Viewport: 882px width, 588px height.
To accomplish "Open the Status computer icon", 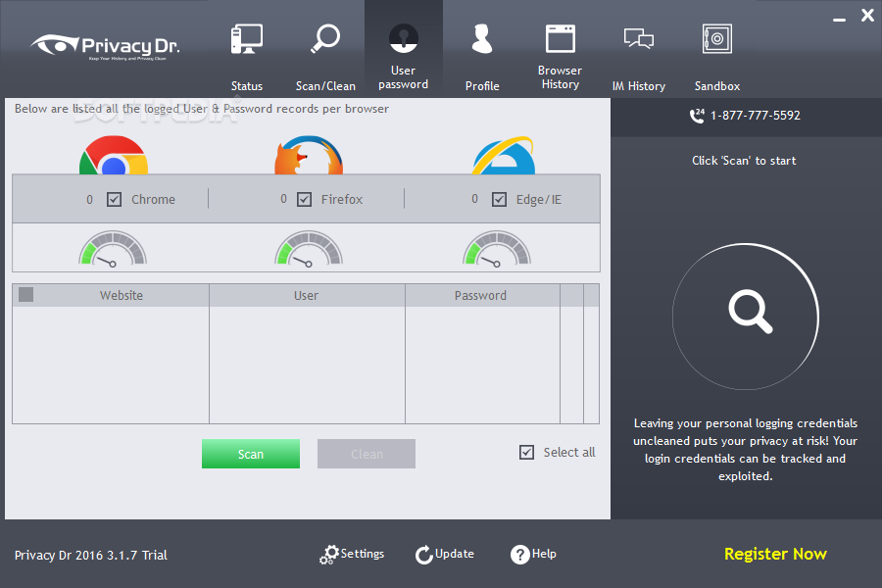I will coord(246,39).
